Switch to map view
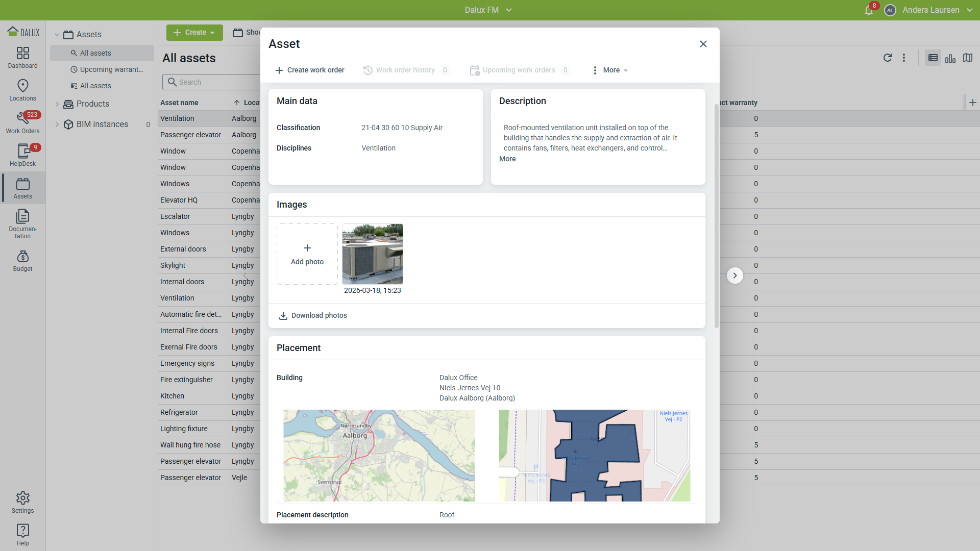 [x=968, y=58]
